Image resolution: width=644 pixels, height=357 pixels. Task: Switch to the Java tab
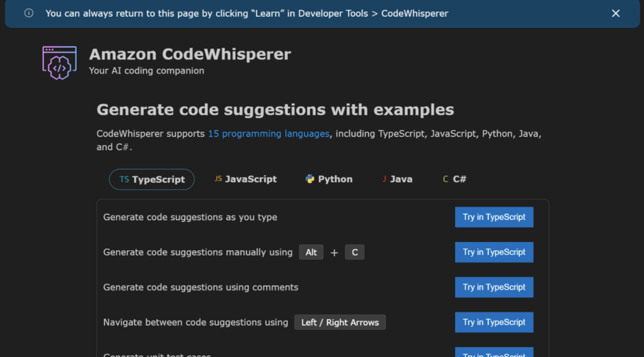point(397,179)
